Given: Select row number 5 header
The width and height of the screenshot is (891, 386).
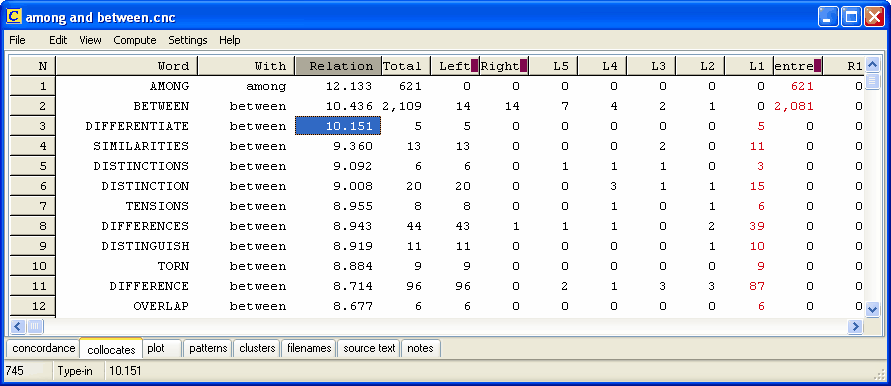Looking at the screenshot, I should (32, 166).
